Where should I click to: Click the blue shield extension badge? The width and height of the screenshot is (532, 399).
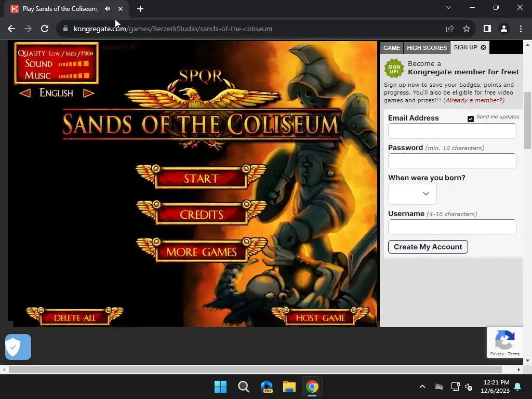pyautogui.click(x=18, y=347)
